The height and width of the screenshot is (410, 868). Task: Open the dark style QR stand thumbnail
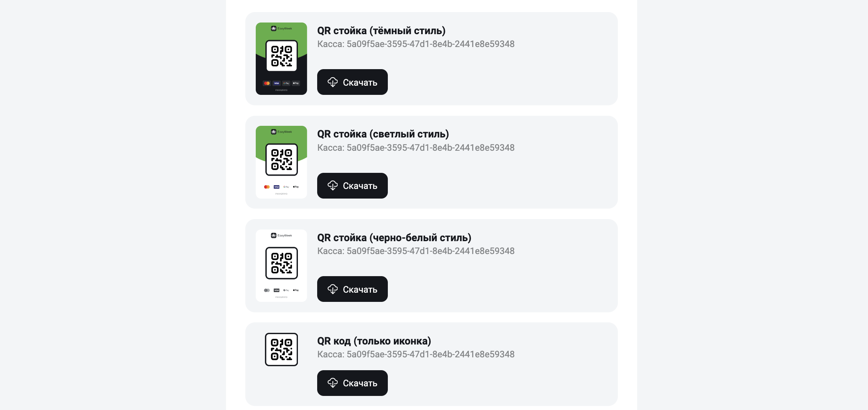tap(281, 59)
